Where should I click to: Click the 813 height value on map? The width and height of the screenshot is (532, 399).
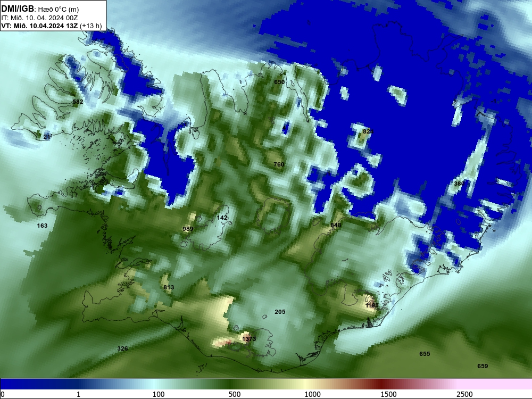[169, 287]
